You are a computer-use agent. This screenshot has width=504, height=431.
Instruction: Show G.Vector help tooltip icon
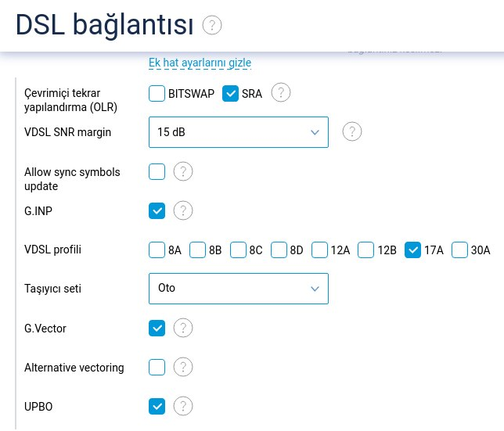click(x=183, y=328)
